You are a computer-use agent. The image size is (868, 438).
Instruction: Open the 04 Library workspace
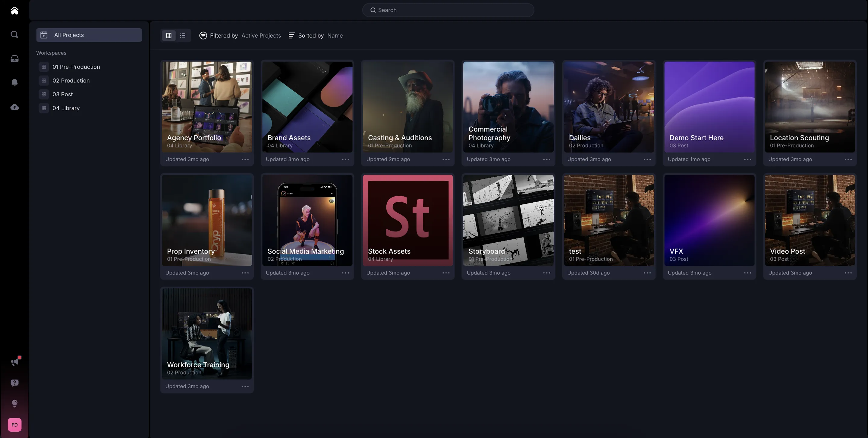66,108
